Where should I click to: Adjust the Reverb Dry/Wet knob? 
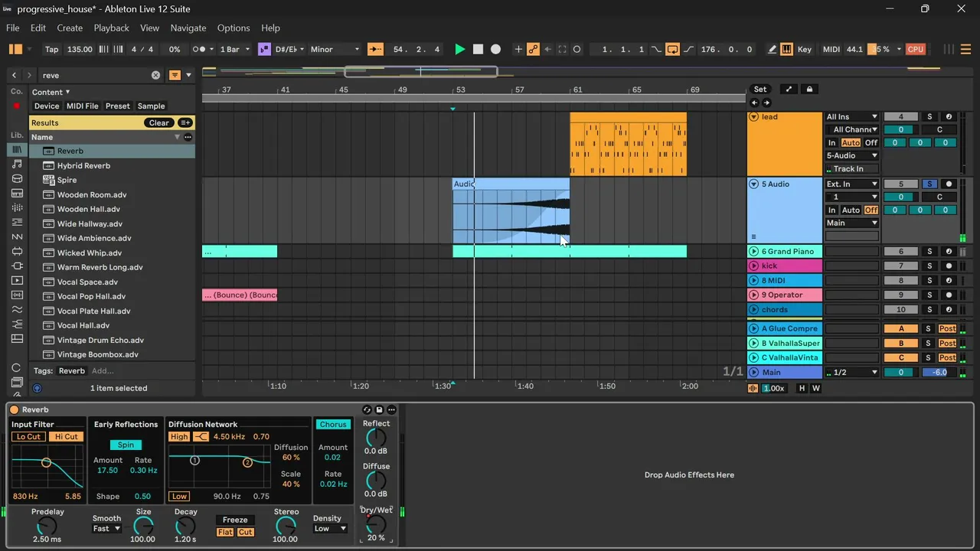click(x=375, y=523)
